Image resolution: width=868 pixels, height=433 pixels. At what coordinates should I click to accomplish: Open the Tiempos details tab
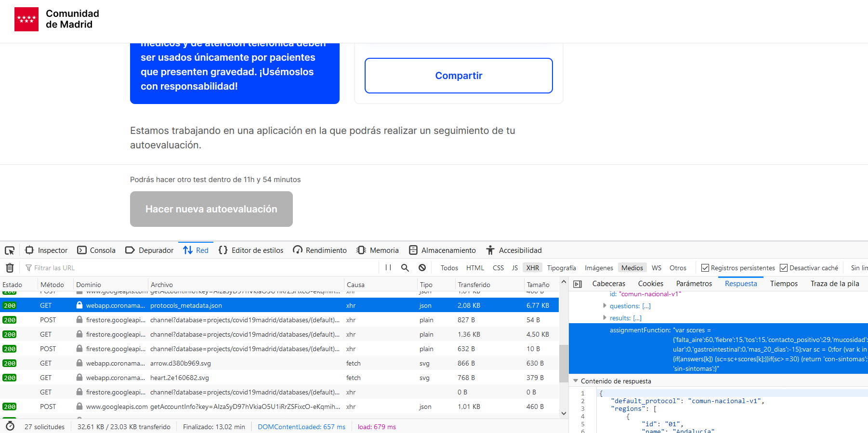click(x=784, y=284)
